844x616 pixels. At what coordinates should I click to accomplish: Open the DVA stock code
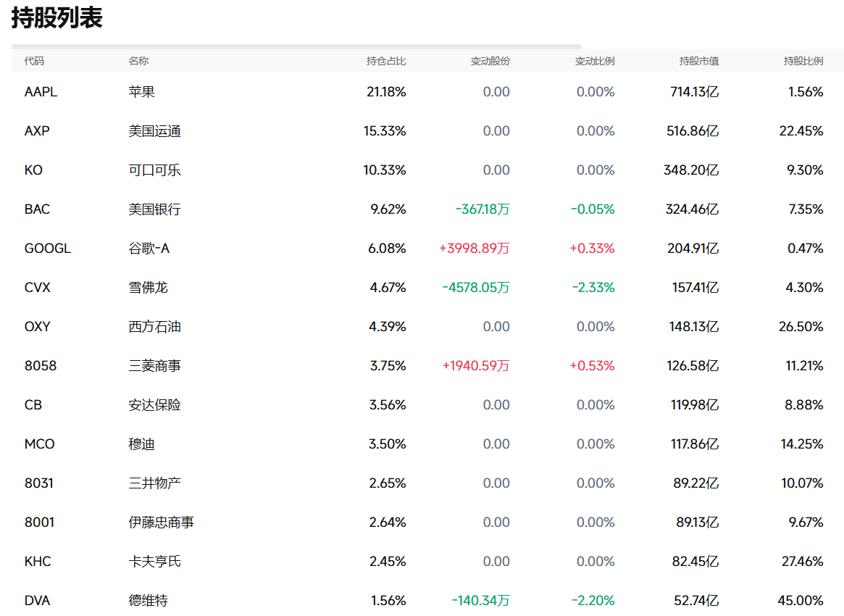point(37,601)
